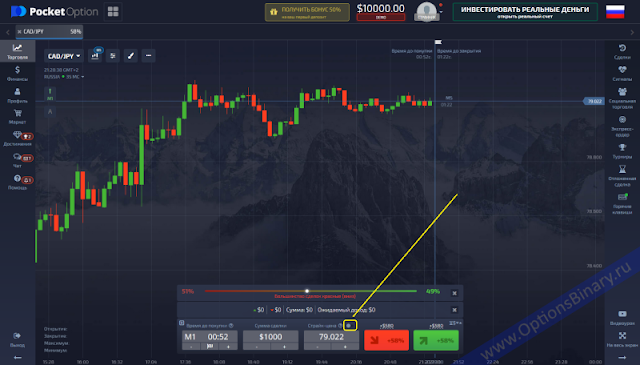Click the 79.022 current price label

click(x=593, y=101)
